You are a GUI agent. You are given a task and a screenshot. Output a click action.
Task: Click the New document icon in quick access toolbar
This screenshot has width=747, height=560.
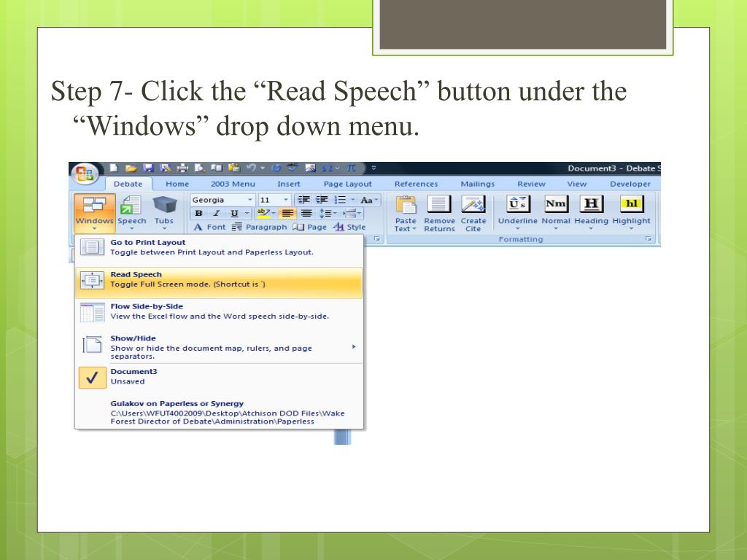coord(114,168)
